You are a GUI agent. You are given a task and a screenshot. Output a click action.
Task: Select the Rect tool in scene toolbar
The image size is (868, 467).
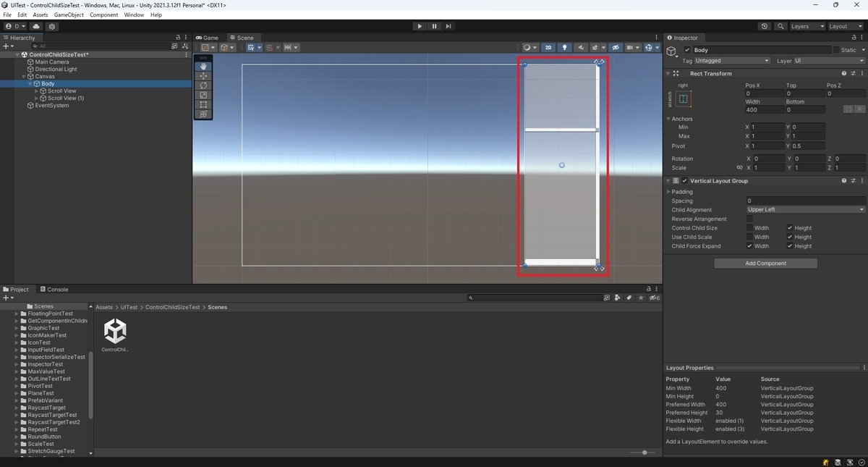click(x=203, y=104)
